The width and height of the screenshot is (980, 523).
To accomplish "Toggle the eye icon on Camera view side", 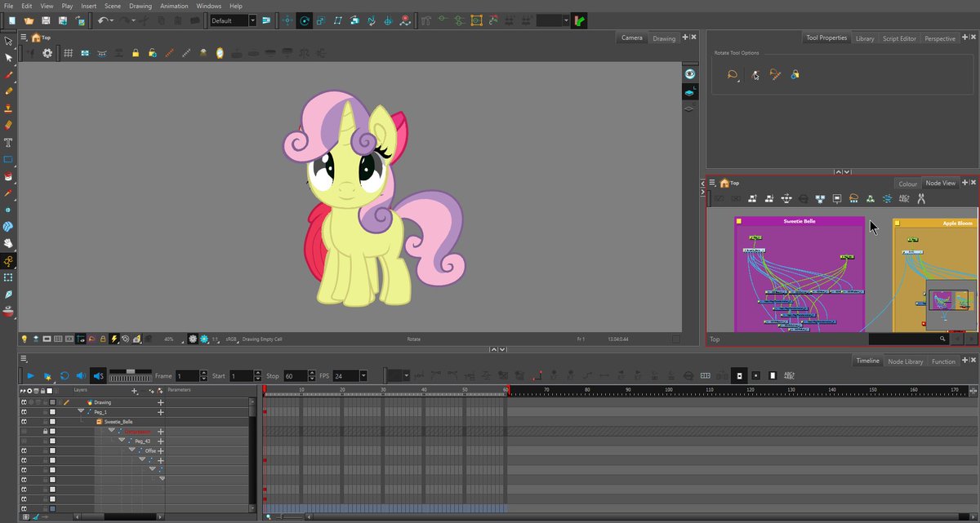I will point(689,73).
